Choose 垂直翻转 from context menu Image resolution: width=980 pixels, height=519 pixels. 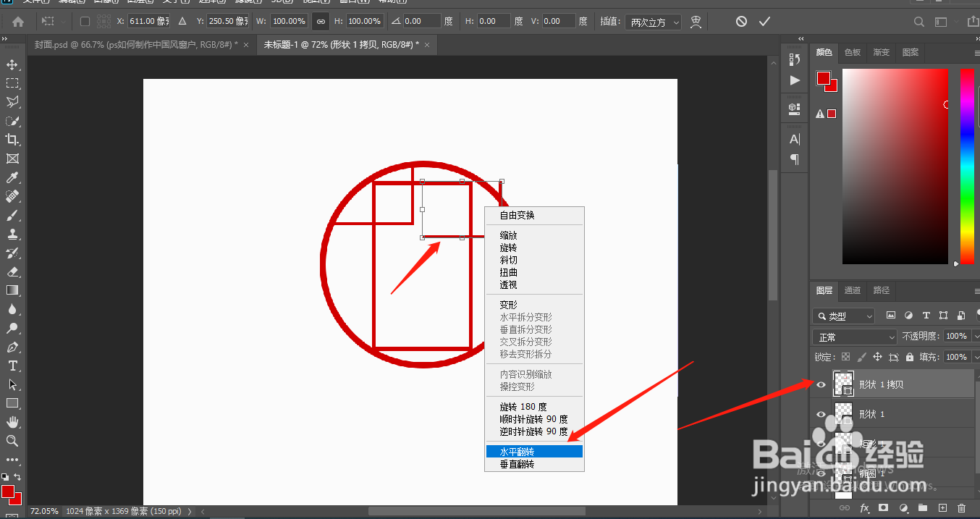coord(534,464)
